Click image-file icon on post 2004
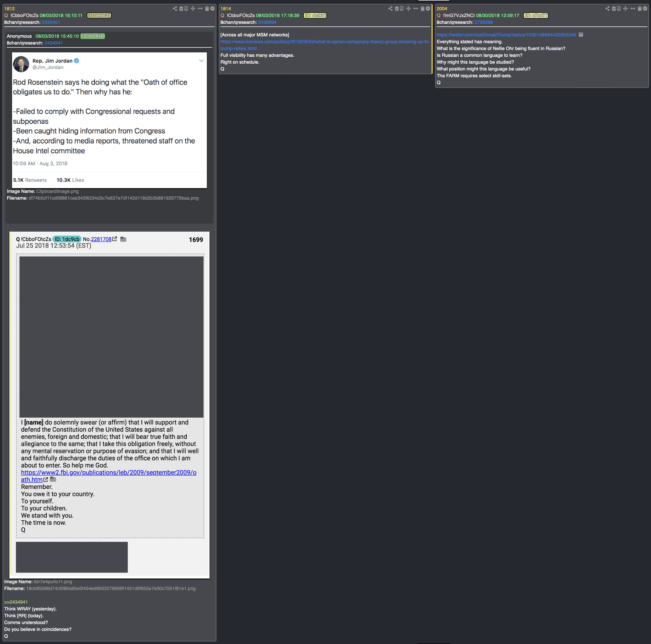Image resolution: width=651 pixels, height=644 pixels. click(619, 8)
